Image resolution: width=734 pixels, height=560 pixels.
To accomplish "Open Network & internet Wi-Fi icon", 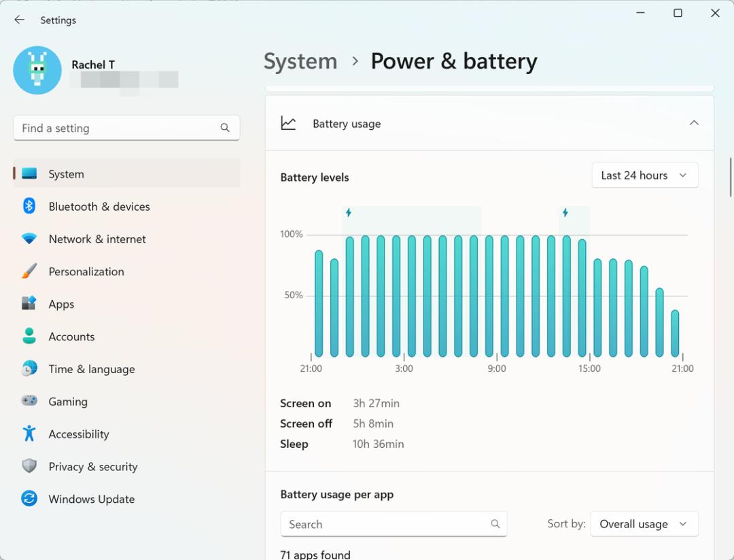I will click(29, 239).
